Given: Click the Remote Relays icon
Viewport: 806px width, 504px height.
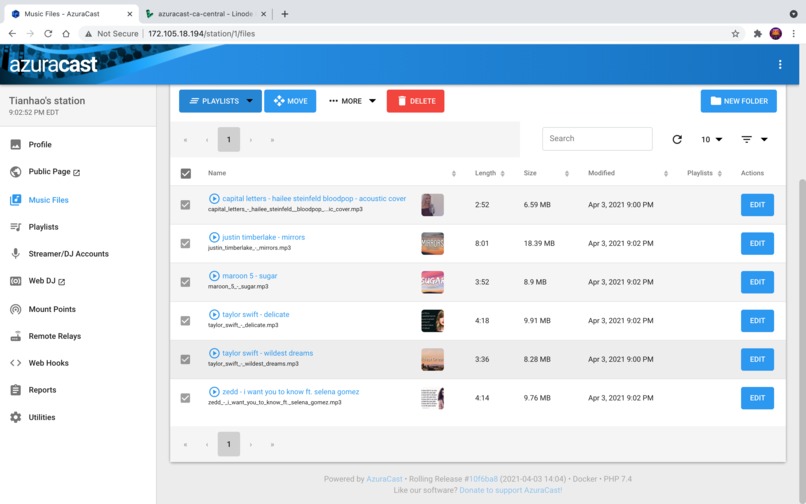Looking at the screenshot, I should pyautogui.click(x=16, y=336).
